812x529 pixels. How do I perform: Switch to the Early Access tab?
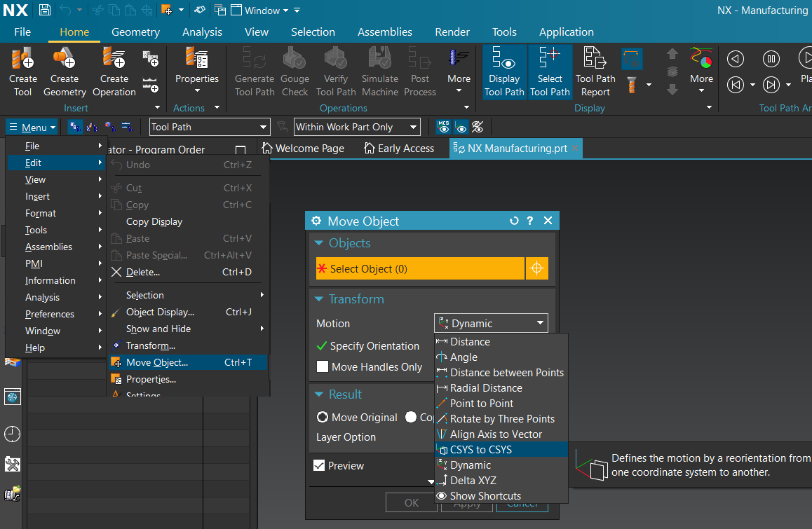pos(399,149)
